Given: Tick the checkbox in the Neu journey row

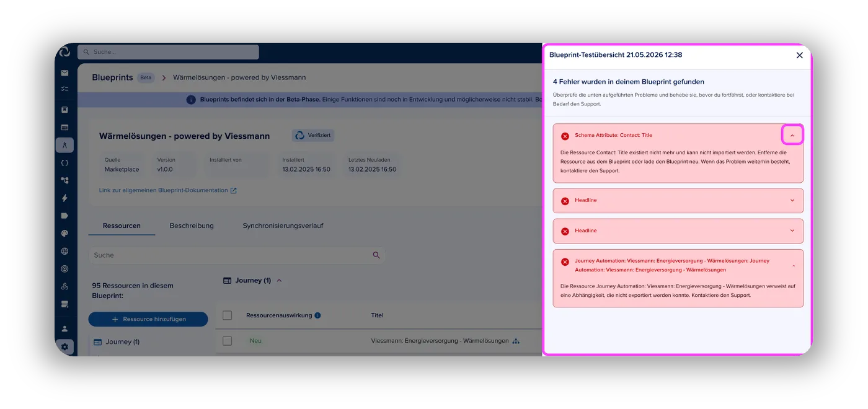Looking at the screenshot, I should tap(227, 341).
